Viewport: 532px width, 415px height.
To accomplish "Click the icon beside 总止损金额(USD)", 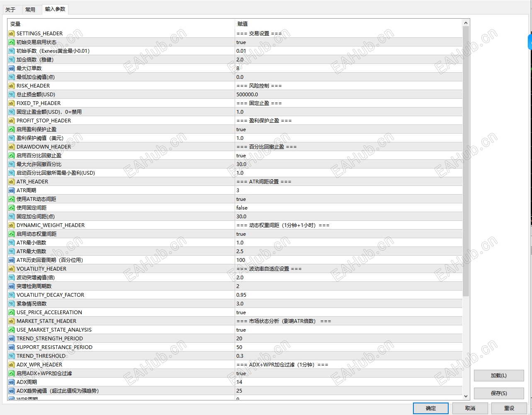I will pos(12,95).
